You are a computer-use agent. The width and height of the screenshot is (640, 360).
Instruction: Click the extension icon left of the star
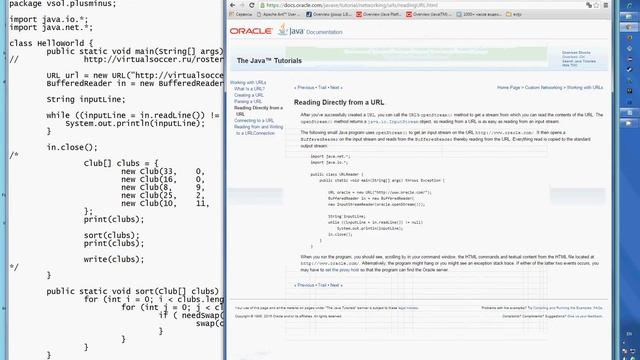589,5
